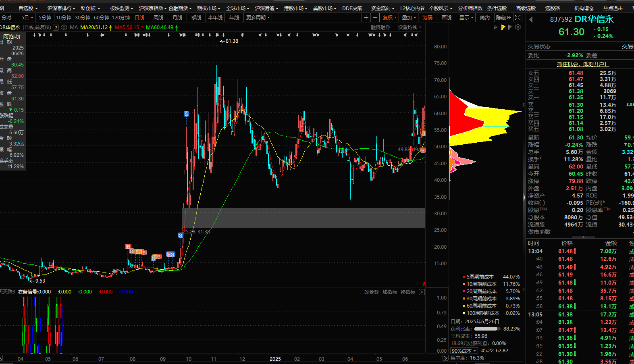Open 板块监测 menu

pos(121,8)
